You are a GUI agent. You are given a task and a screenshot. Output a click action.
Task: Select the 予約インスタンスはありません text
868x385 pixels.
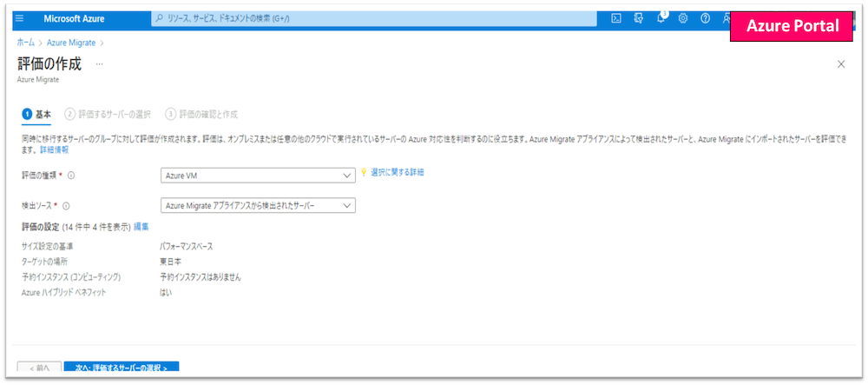click(x=201, y=277)
